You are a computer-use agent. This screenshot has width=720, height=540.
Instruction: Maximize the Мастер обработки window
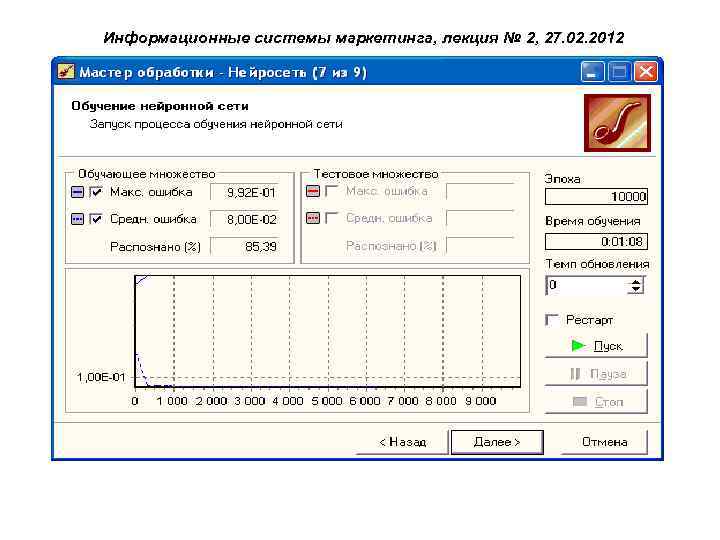(x=619, y=72)
